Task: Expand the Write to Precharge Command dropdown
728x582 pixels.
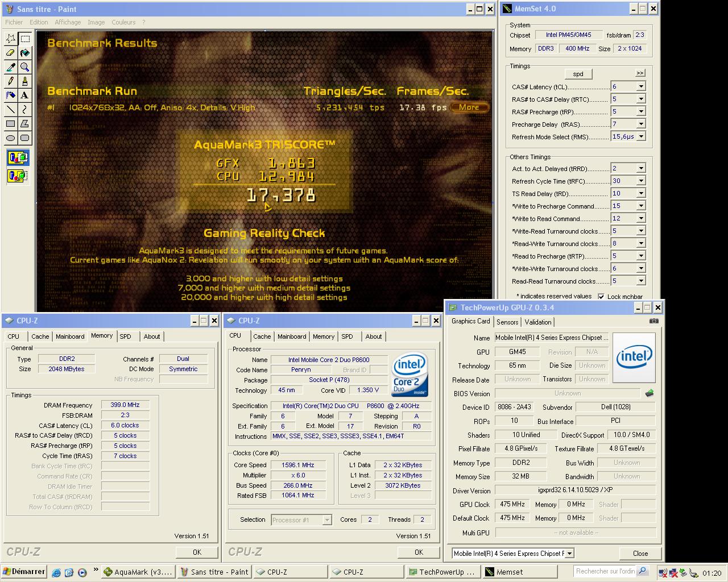Action: pyautogui.click(x=641, y=206)
